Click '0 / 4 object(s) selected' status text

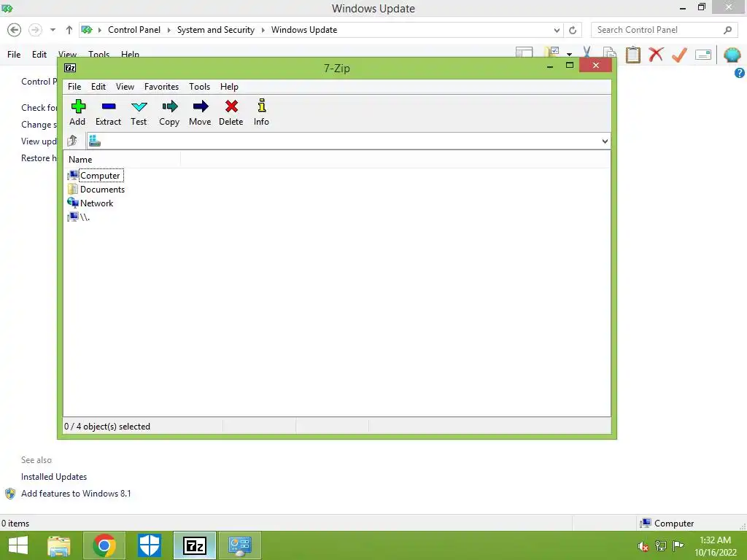[x=107, y=427]
